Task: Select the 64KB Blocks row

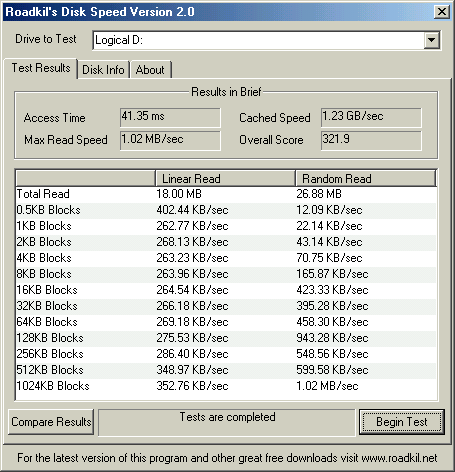Action: 226,322
